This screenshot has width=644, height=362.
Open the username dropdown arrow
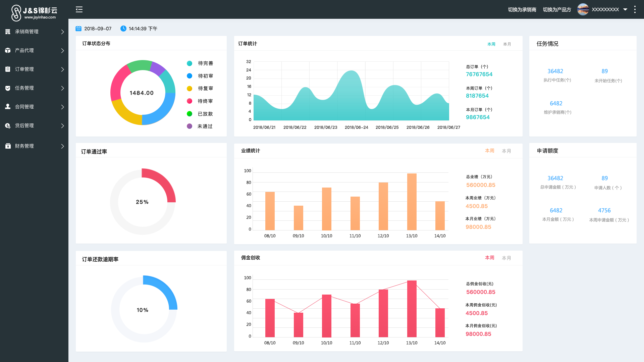625,9
